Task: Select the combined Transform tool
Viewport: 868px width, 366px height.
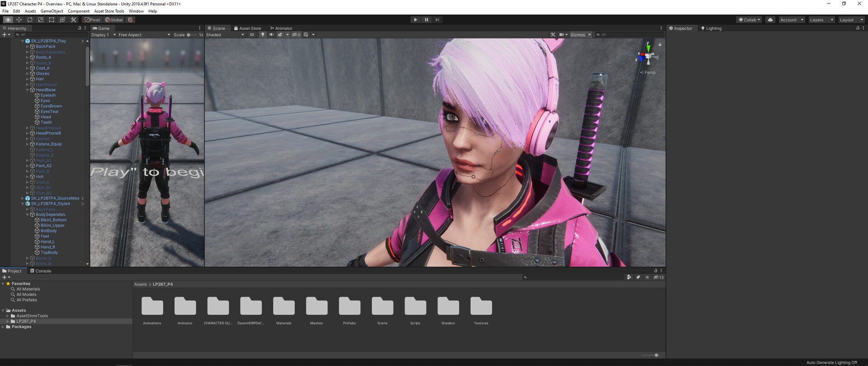Action: coord(62,20)
